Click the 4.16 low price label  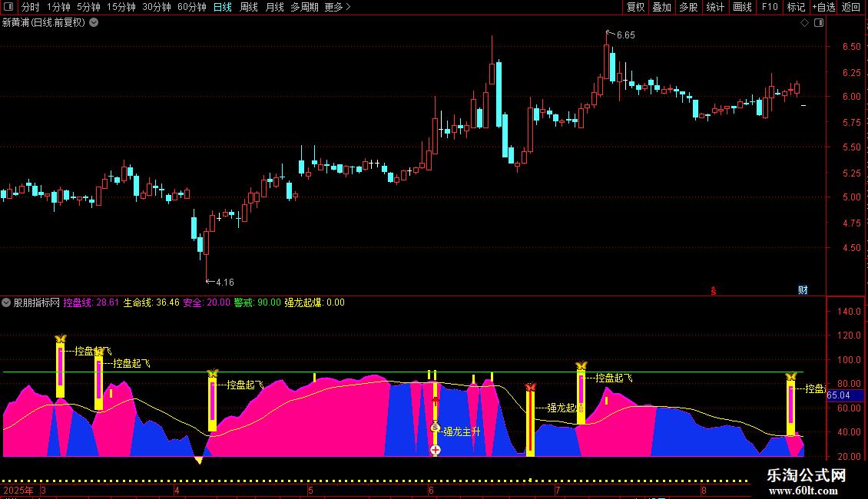pos(225,283)
